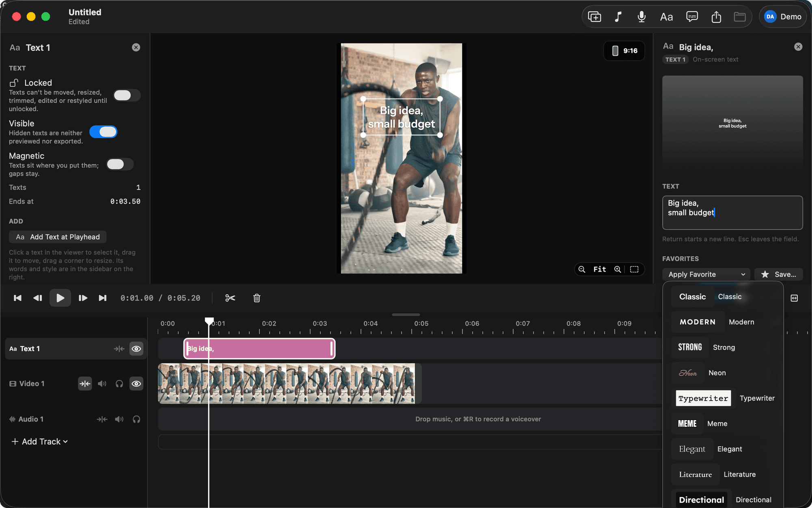
Task: Open the 9:16 aspect ratio selector
Action: pyautogui.click(x=624, y=51)
